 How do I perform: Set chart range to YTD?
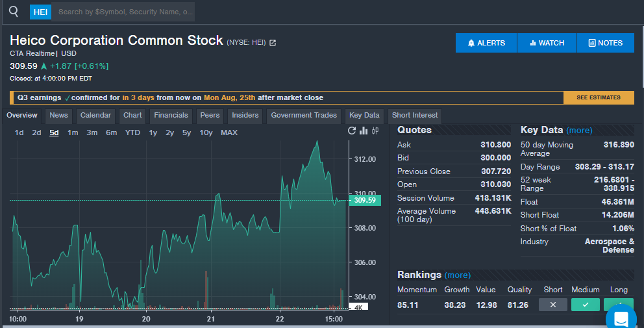click(132, 132)
